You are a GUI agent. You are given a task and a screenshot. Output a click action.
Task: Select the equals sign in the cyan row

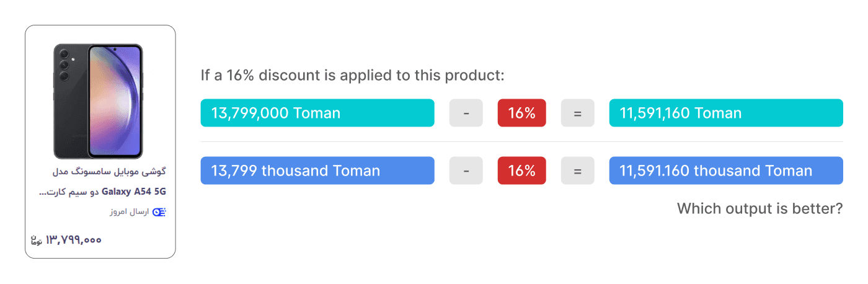[x=578, y=113]
